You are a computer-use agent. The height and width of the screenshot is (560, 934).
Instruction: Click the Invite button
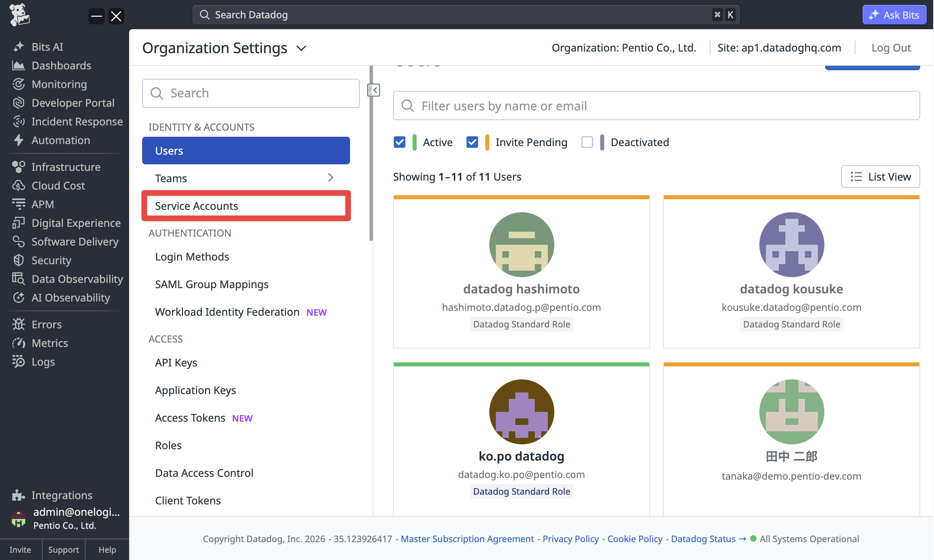click(x=20, y=549)
